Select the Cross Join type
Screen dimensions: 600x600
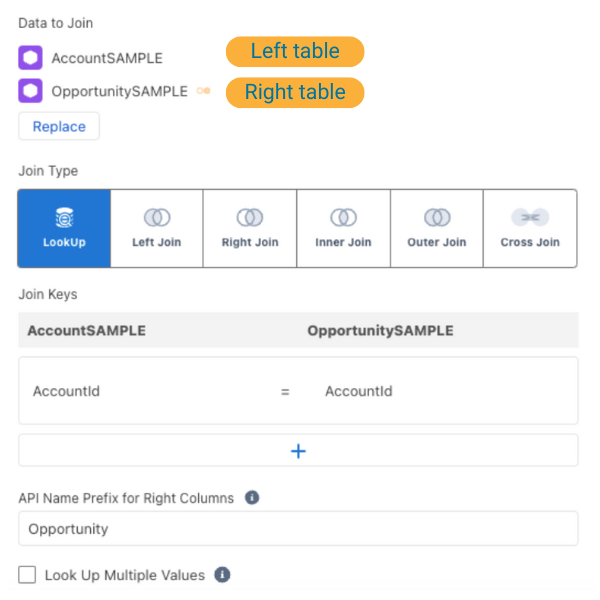point(530,228)
